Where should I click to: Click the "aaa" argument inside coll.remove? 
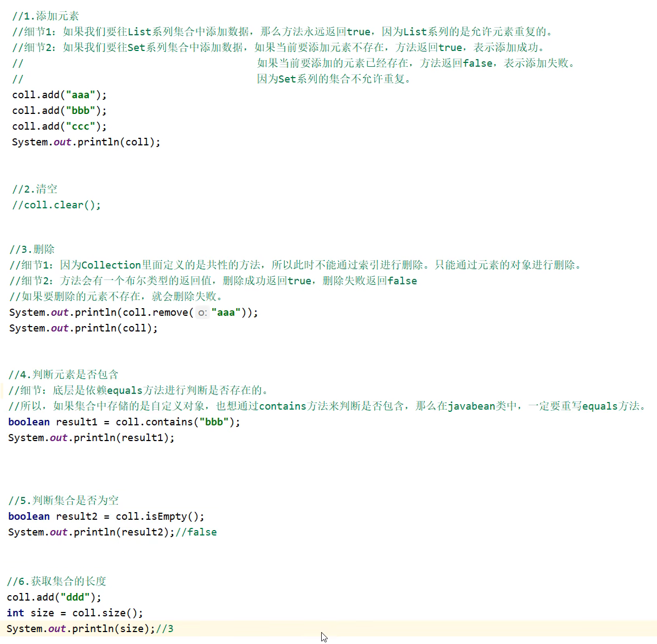[225, 313]
